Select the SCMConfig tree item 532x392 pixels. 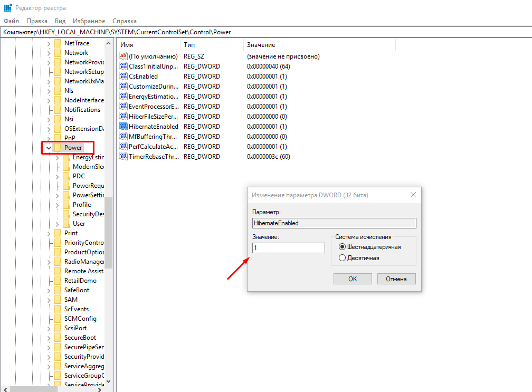pos(80,319)
